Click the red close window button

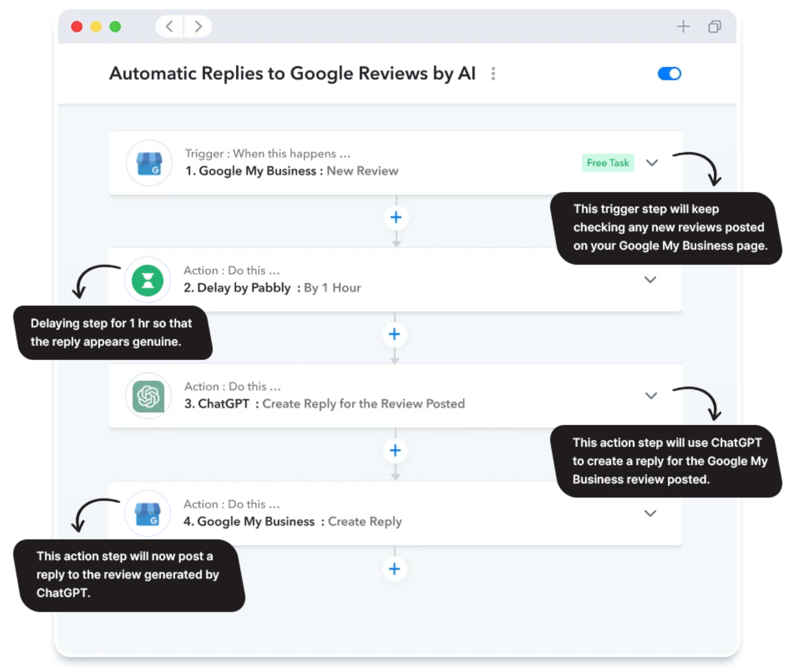click(77, 27)
